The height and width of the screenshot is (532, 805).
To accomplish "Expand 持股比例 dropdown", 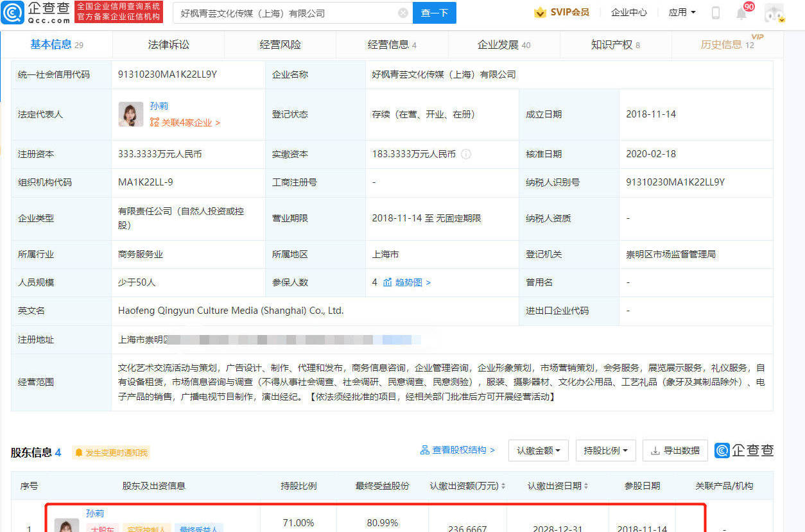I will pos(605,450).
